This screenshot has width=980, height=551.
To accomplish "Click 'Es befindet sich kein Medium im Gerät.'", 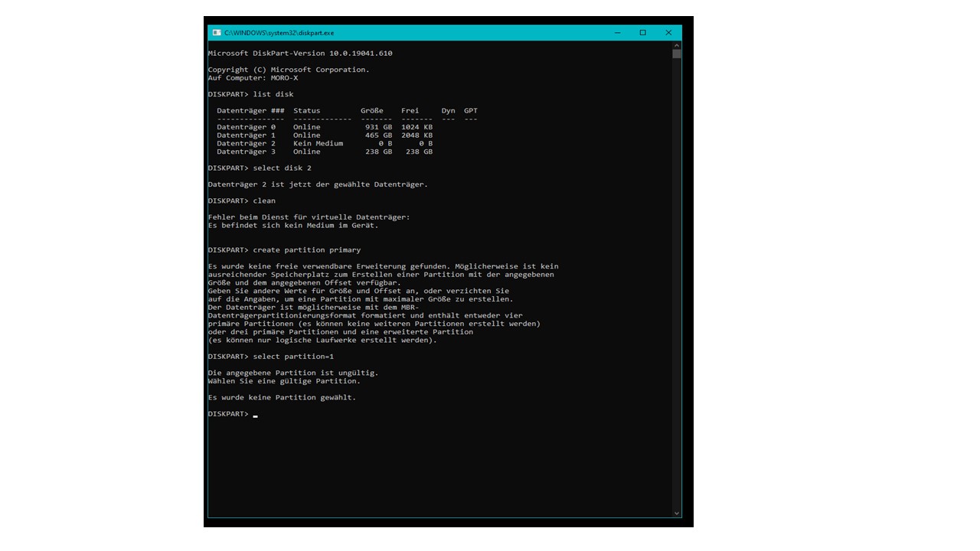I will [293, 226].
